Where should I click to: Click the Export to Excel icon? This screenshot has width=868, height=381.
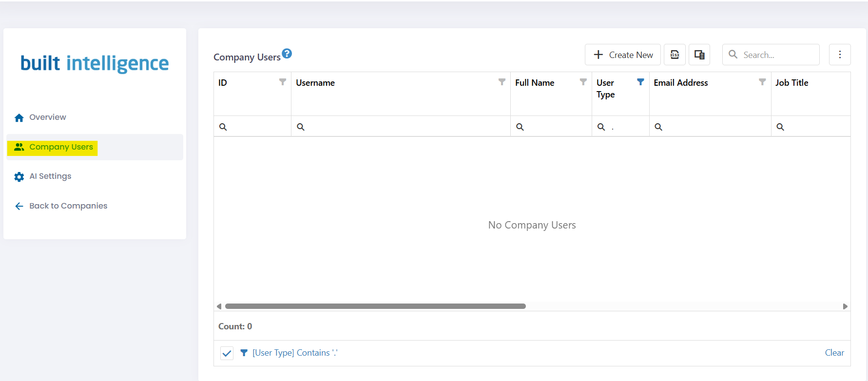click(675, 55)
